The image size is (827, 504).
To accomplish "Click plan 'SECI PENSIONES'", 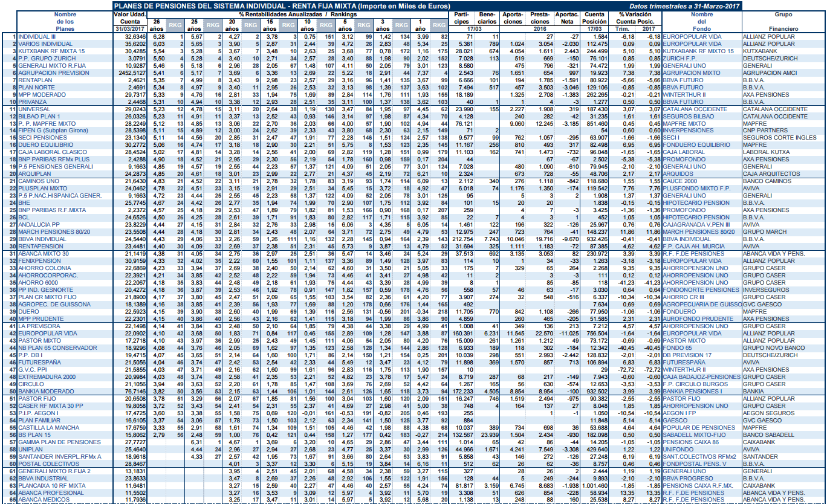I will click(41, 137).
